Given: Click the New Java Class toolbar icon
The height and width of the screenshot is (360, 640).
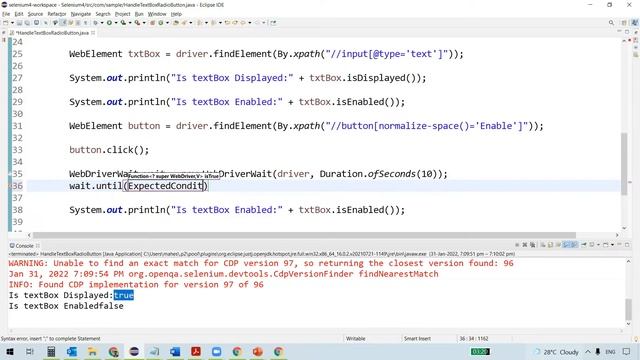Looking at the screenshot, I should [160, 23].
